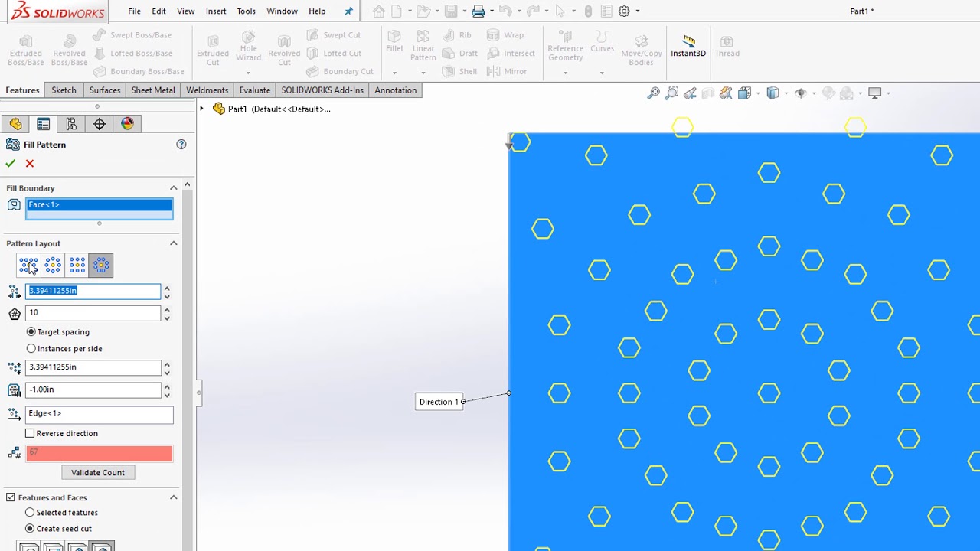The width and height of the screenshot is (980, 551).
Task: Open Curves dropdown arrow
Action: [602, 73]
